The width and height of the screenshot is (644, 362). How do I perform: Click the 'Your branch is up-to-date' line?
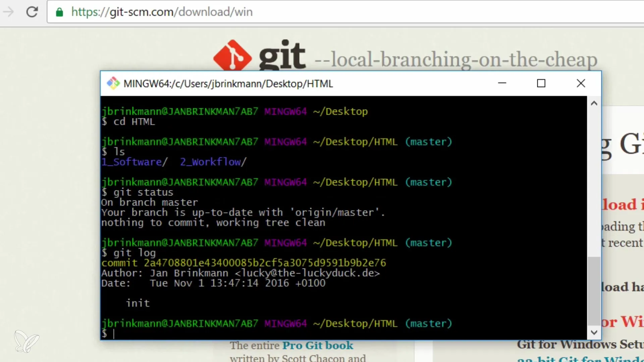243,213
